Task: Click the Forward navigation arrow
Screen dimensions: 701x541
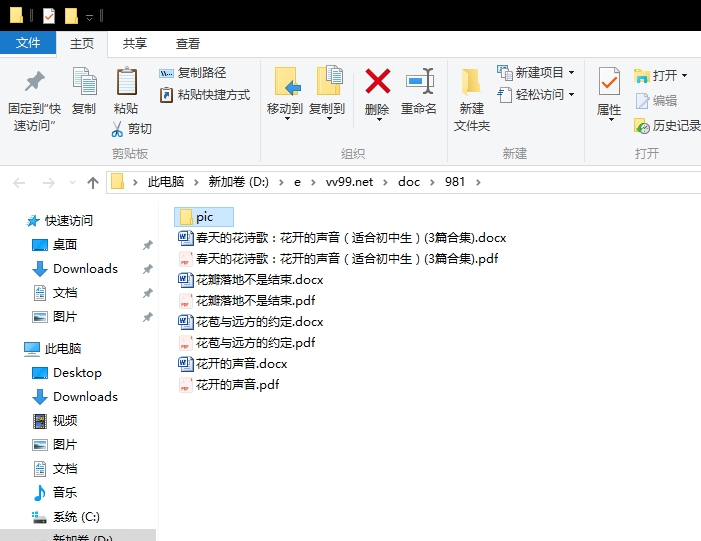Action: (48, 182)
